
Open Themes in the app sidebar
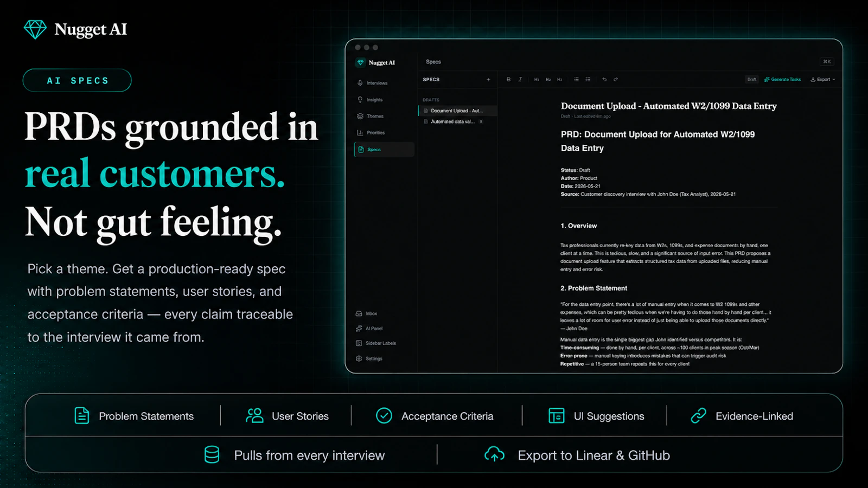pos(371,116)
